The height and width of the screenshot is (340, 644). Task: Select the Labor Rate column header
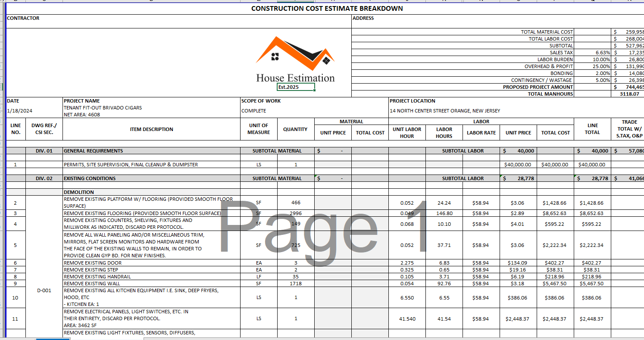click(481, 133)
